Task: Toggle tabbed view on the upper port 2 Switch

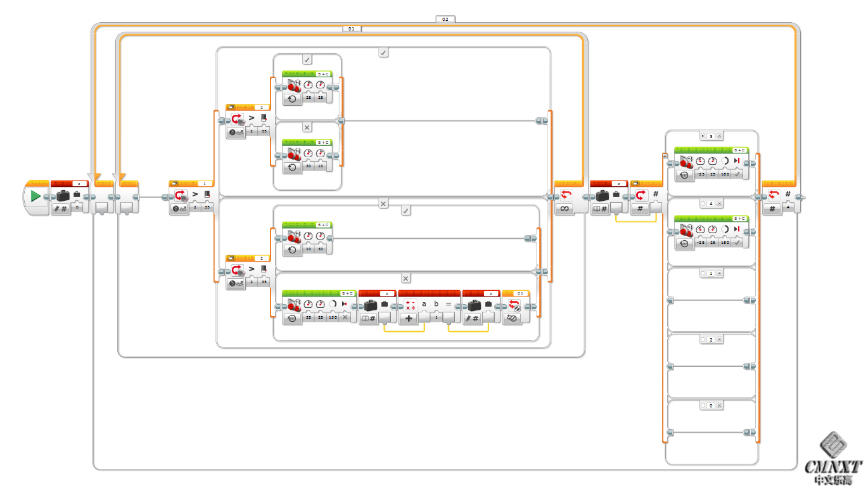Action: pos(231,107)
